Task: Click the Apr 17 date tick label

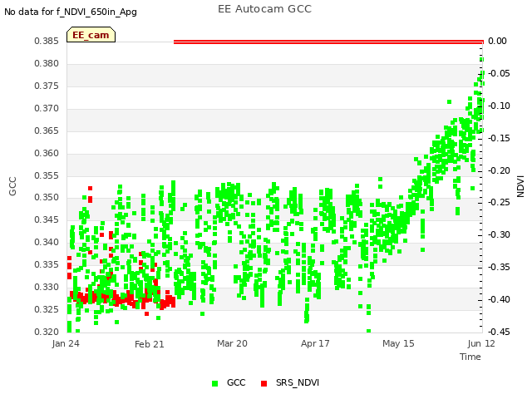Action: 315,343
